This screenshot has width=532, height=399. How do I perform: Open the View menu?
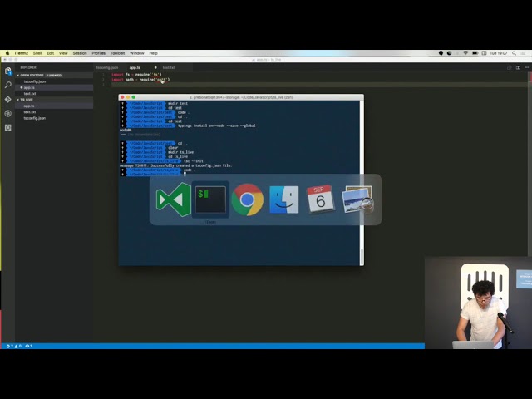pyautogui.click(x=63, y=53)
